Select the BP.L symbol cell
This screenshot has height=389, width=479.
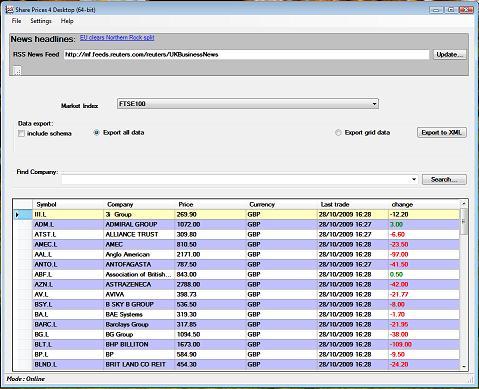pos(68,355)
